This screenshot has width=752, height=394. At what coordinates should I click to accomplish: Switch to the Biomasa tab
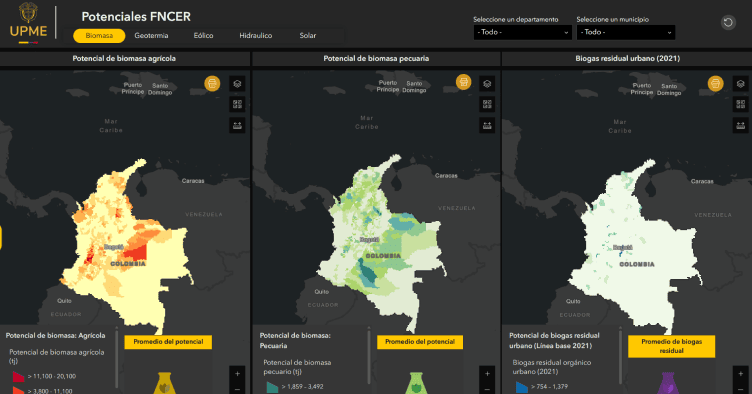99,35
